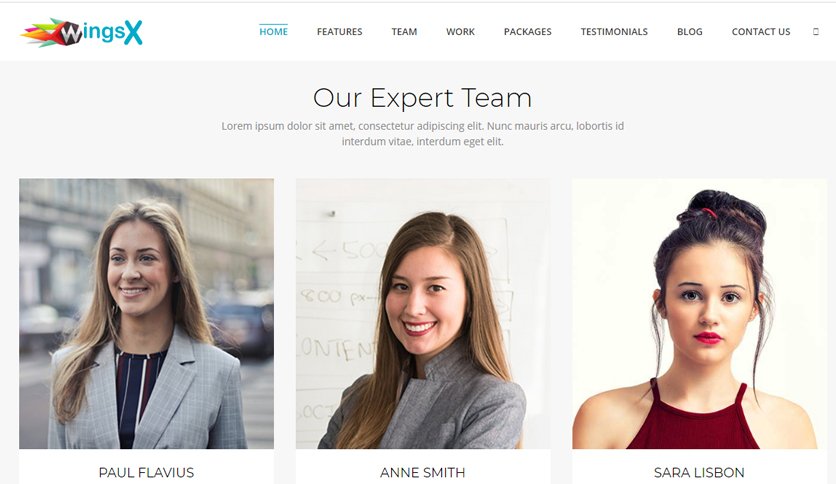The width and height of the screenshot is (836, 484).
Task: Jump to the TEAM section
Action: click(x=404, y=31)
